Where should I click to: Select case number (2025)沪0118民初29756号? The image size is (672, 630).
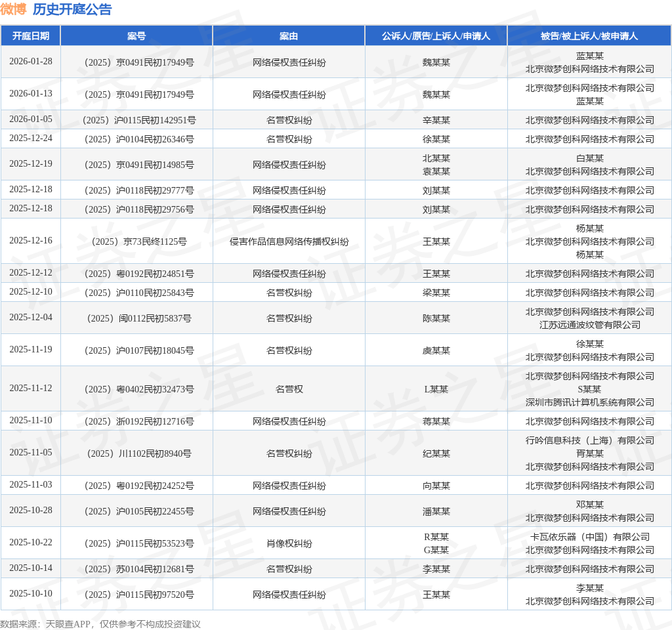coord(139,209)
